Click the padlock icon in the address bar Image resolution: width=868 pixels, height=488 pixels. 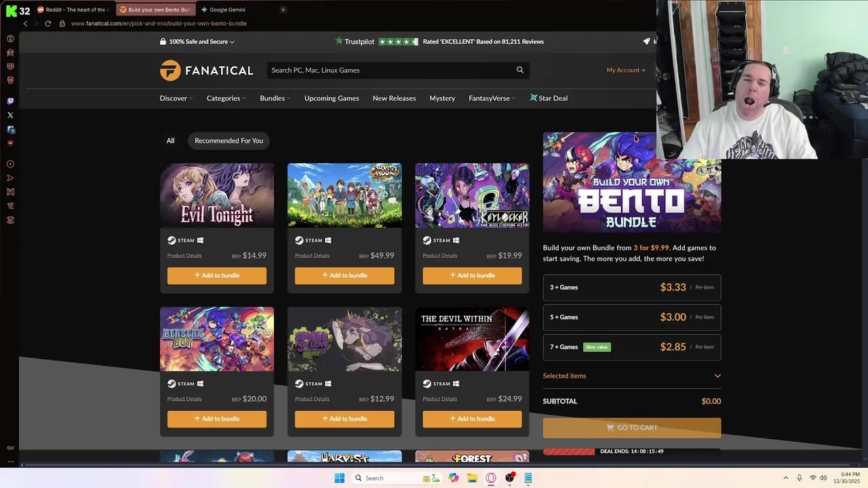coord(62,23)
